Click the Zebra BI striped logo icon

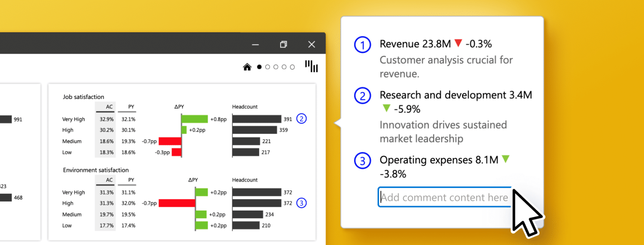point(311,66)
